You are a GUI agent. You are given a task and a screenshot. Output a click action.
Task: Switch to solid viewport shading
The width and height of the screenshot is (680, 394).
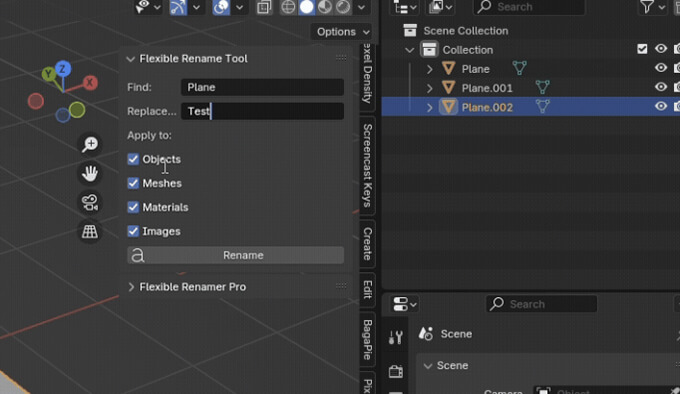[307, 7]
